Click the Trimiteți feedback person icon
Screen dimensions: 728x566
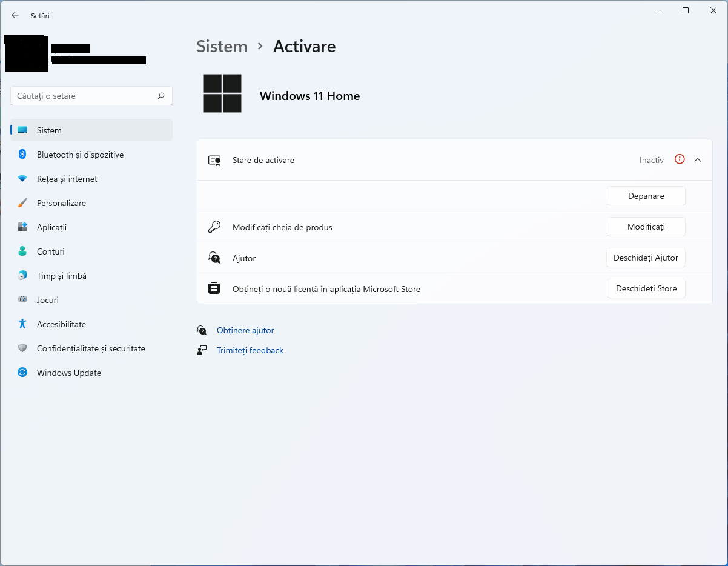point(202,350)
